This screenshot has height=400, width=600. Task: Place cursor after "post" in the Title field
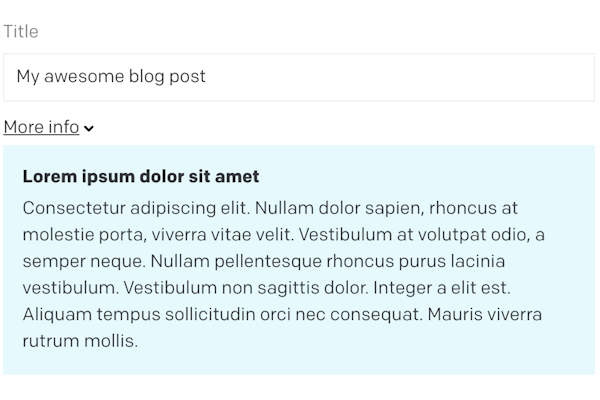208,77
